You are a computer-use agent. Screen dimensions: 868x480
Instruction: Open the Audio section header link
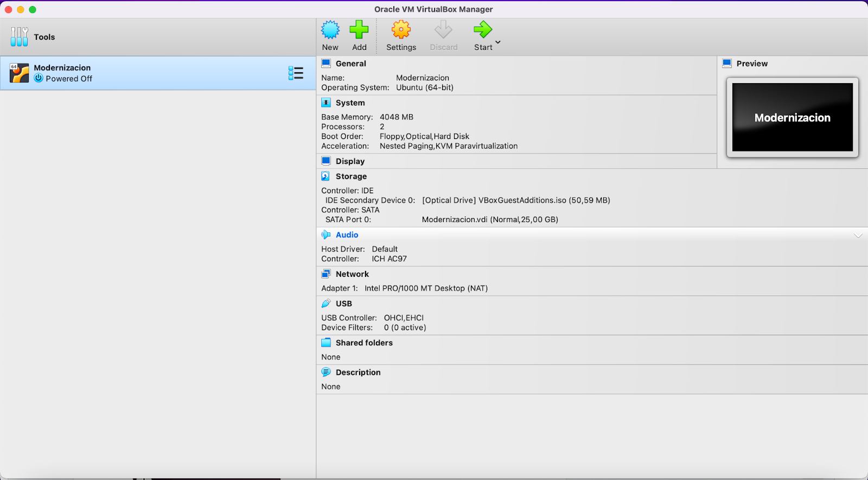pyautogui.click(x=347, y=235)
